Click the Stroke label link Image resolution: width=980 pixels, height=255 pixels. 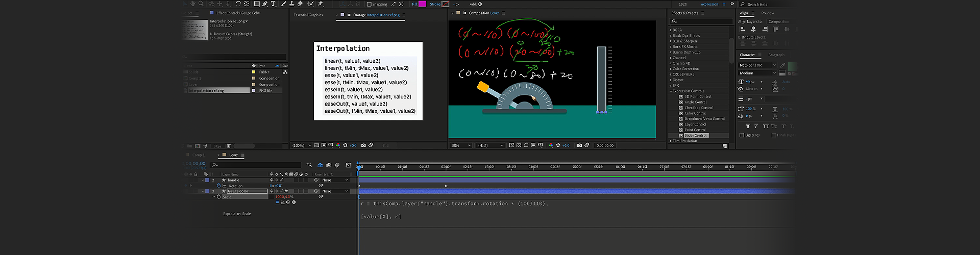pos(435,4)
